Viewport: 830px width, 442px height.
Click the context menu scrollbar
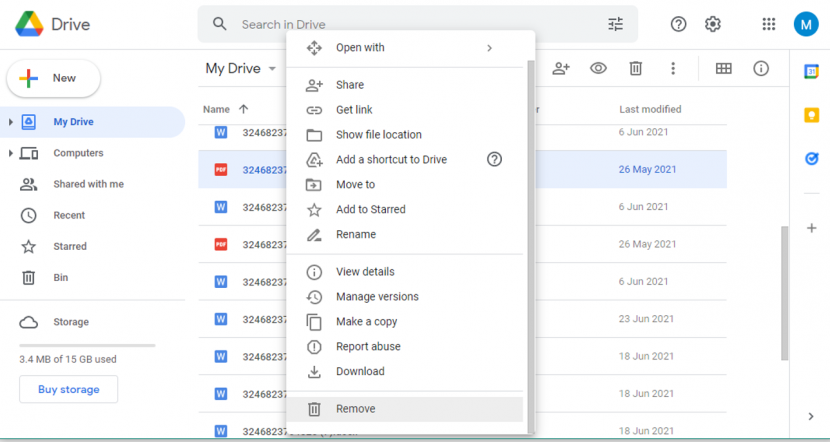[531, 246]
